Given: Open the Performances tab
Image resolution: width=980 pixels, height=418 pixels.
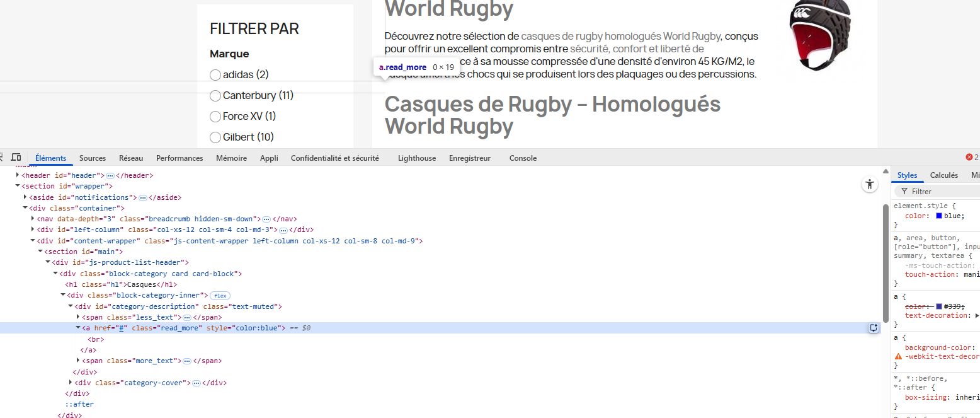Looking at the screenshot, I should click(x=179, y=158).
